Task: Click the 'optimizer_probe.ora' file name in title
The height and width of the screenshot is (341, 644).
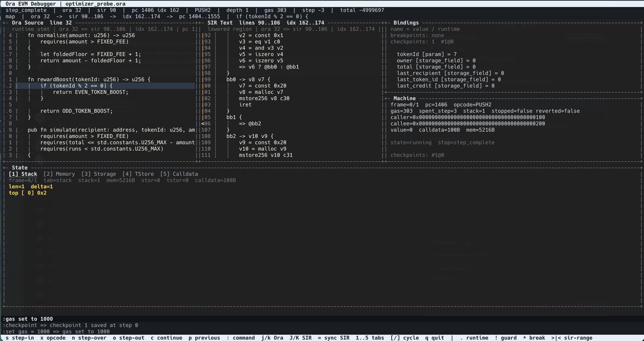Action: (96, 4)
